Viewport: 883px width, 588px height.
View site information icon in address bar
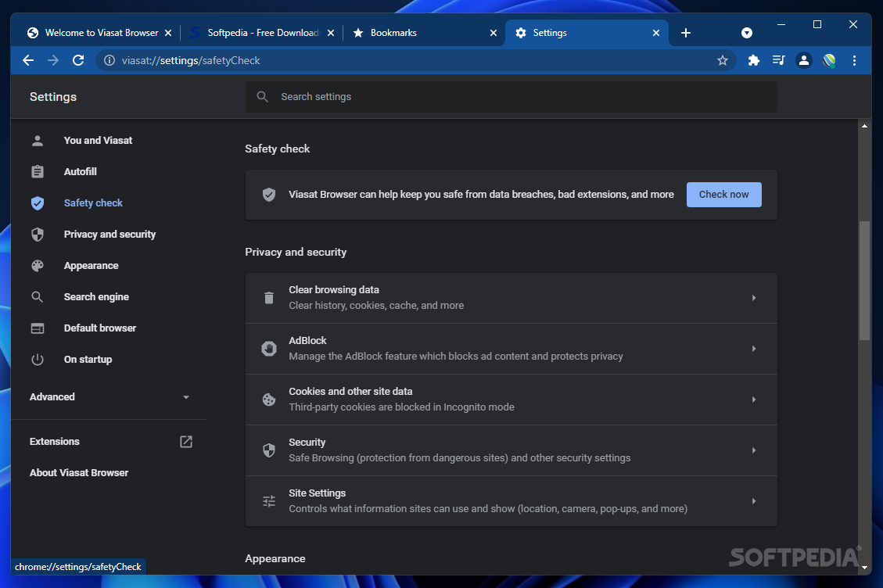[109, 60]
